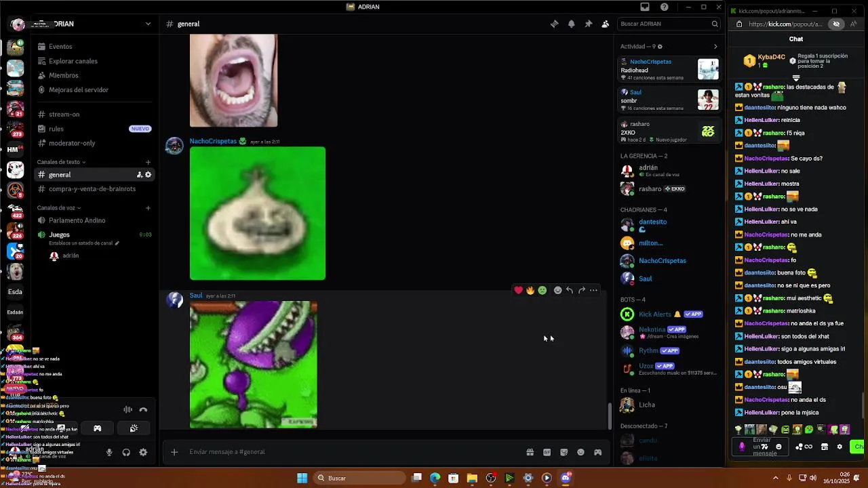Disconnect from voice call
This screenshot has height=488, width=868.
143,409
